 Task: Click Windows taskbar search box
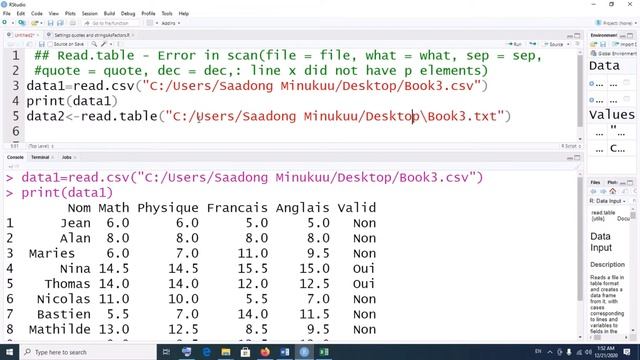tap(88, 352)
